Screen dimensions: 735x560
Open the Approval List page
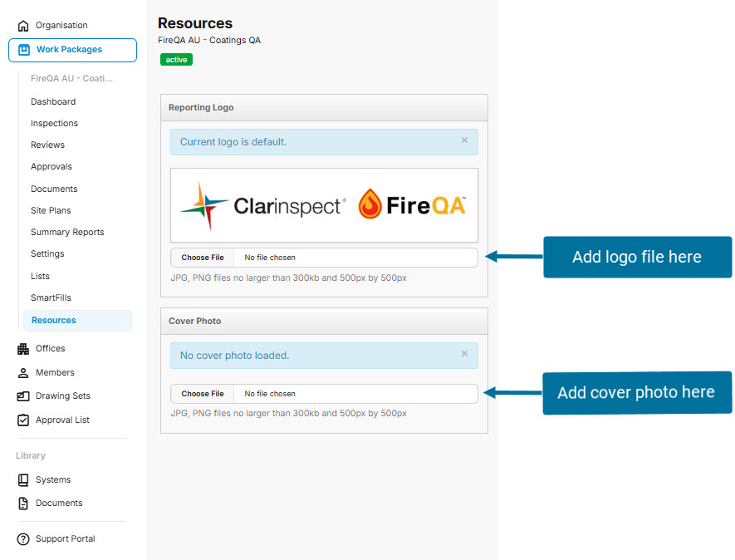click(62, 420)
